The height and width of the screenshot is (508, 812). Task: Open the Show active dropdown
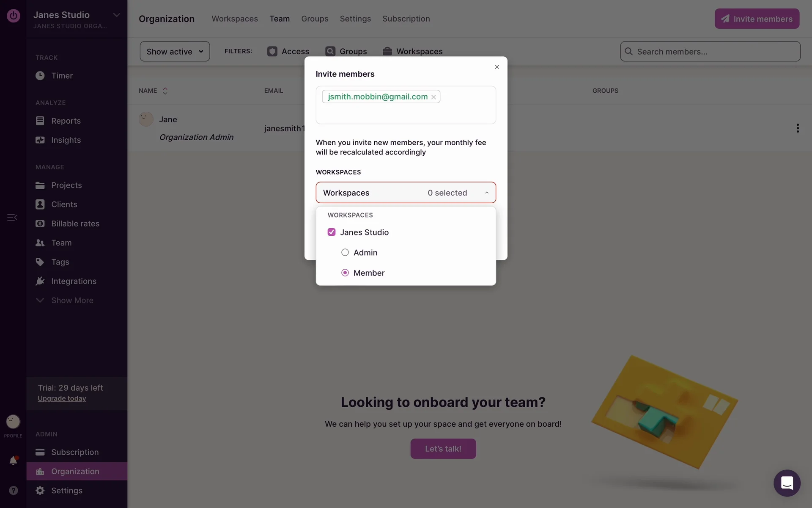[x=175, y=52]
